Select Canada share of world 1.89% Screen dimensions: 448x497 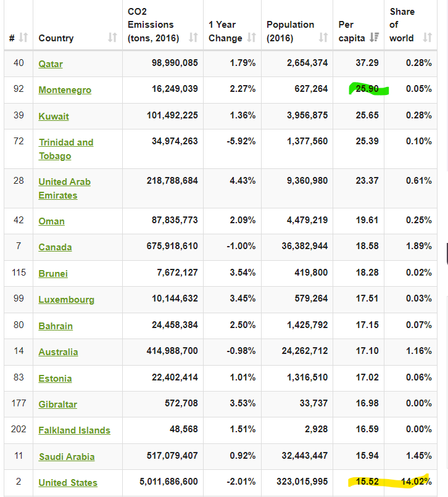tap(419, 246)
